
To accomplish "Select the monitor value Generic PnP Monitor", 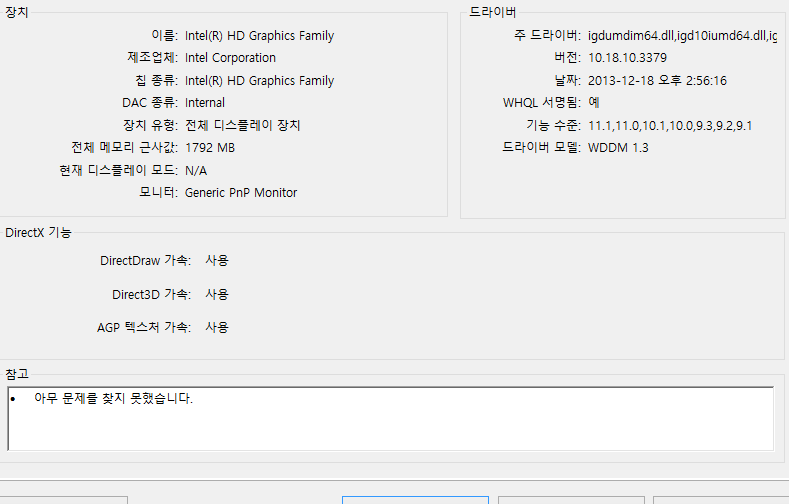I will coord(241,193).
